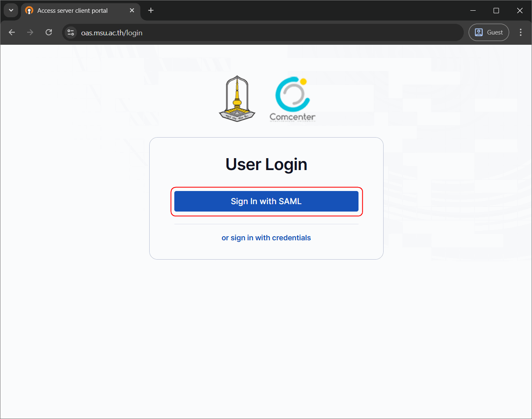Open a new tab with plus icon
532x419 pixels.
tap(151, 10)
